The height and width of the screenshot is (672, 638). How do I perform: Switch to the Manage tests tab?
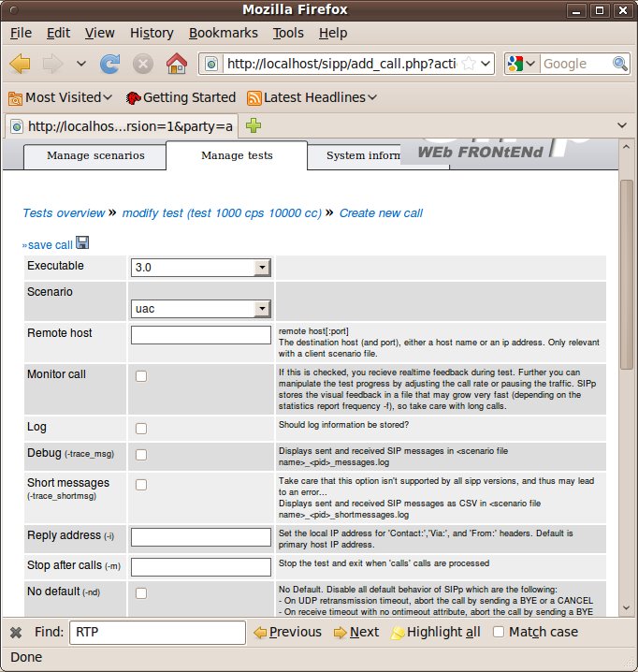tap(237, 155)
